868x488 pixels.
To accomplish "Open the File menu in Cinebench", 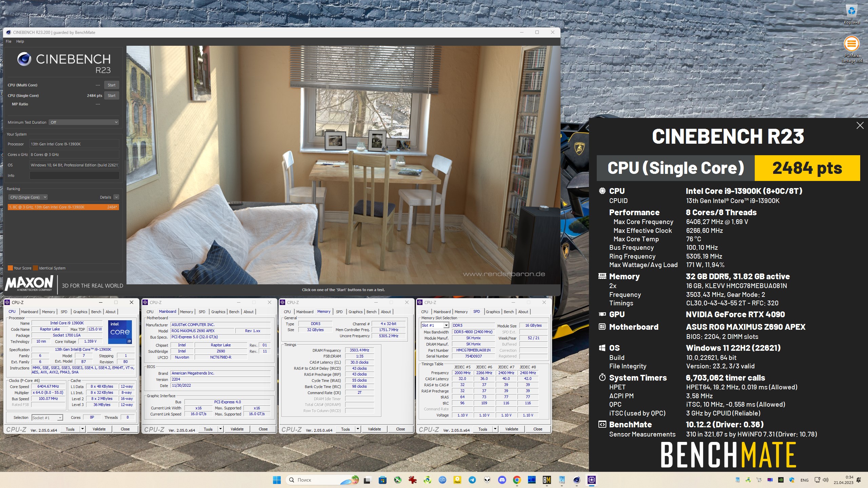I will [8, 41].
